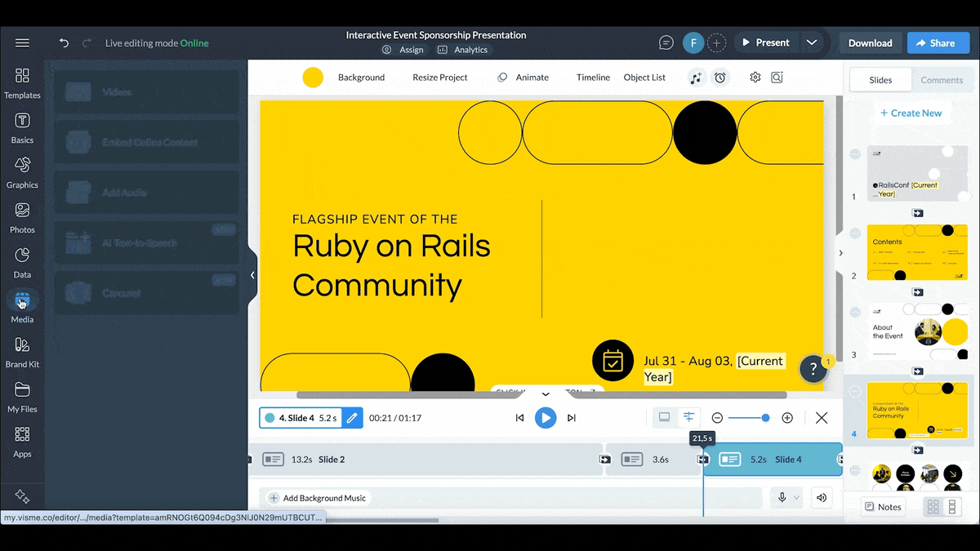Click the add music note icon
The height and width of the screenshot is (551, 980).
pos(696,78)
